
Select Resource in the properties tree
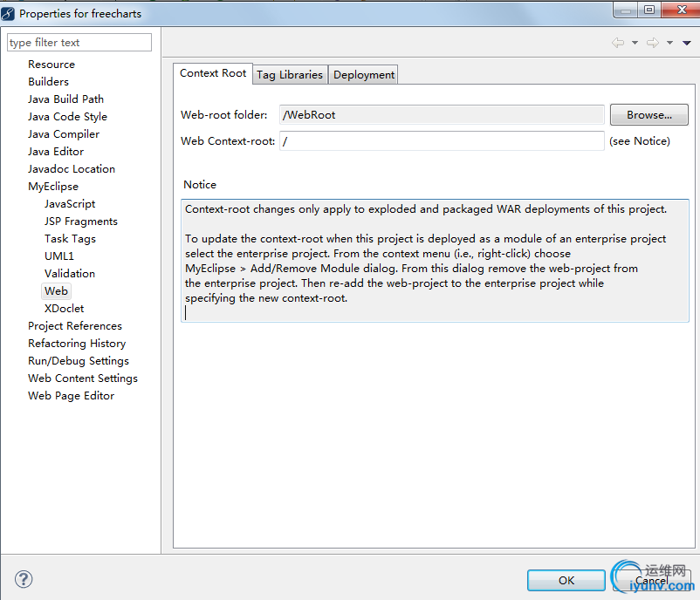coord(51,65)
